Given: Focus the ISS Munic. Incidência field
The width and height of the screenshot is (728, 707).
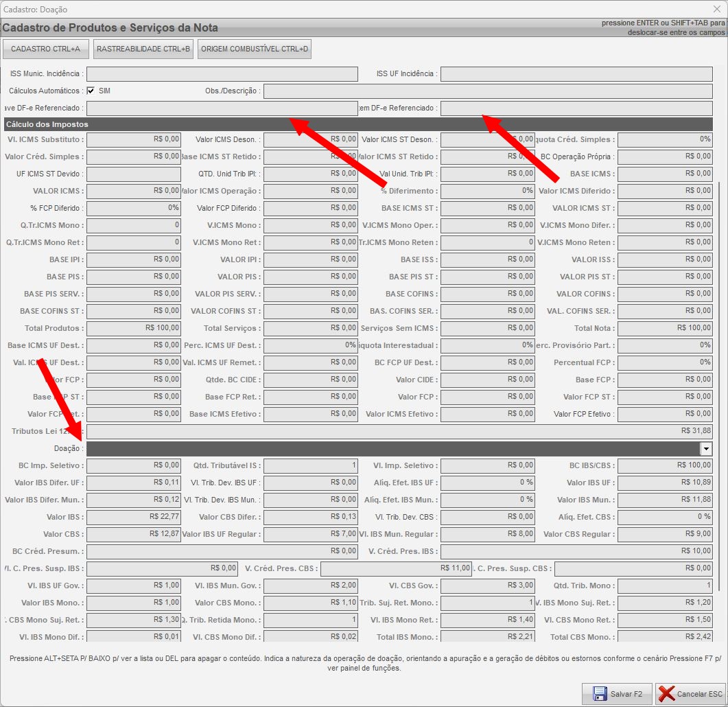Looking at the screenshot, I should click(x=222, y=73).
